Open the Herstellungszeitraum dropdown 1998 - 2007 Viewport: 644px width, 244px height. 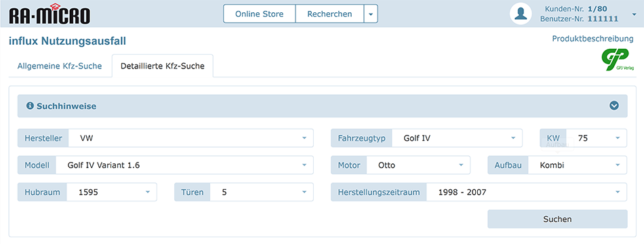coord(527,192)
